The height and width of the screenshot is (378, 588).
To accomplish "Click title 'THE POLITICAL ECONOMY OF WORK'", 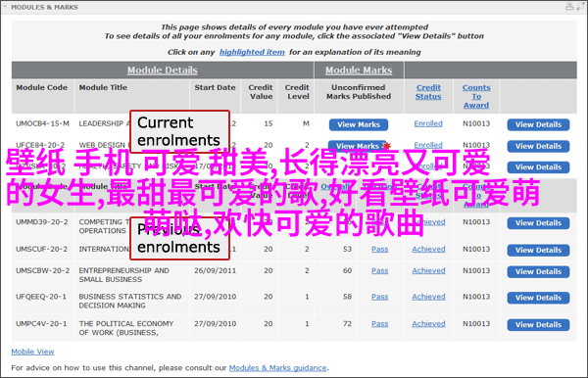I will tap(126, 328).
